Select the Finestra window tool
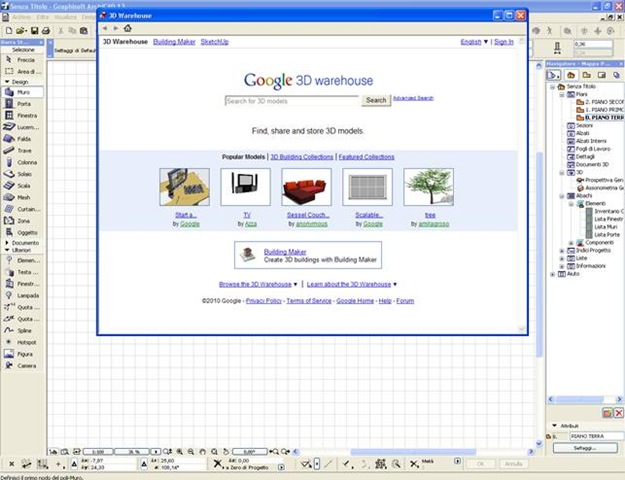Viewport: 625px width, 480px height. (22, 115)
